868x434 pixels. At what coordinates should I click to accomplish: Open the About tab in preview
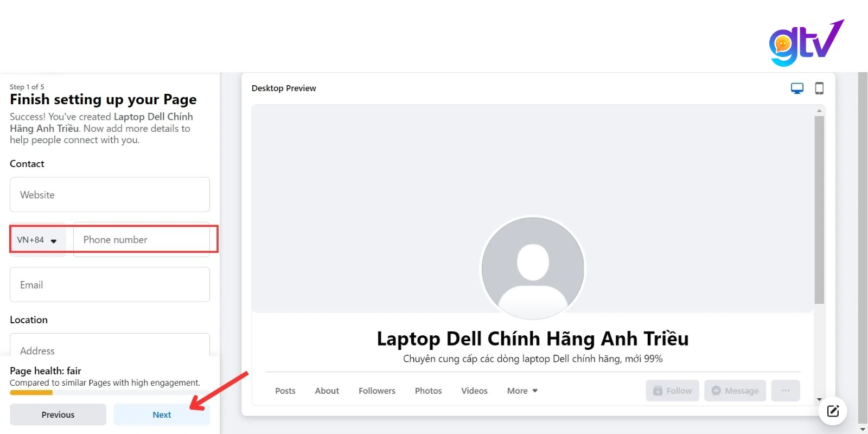pyautogui.click(x=327, y=391)
